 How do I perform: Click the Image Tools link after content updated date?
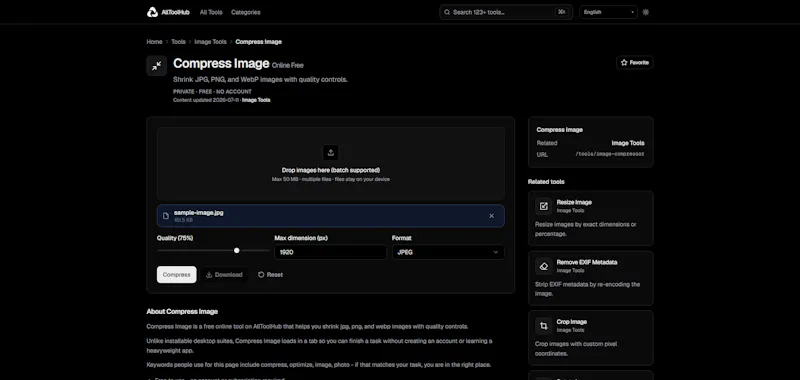256,100
